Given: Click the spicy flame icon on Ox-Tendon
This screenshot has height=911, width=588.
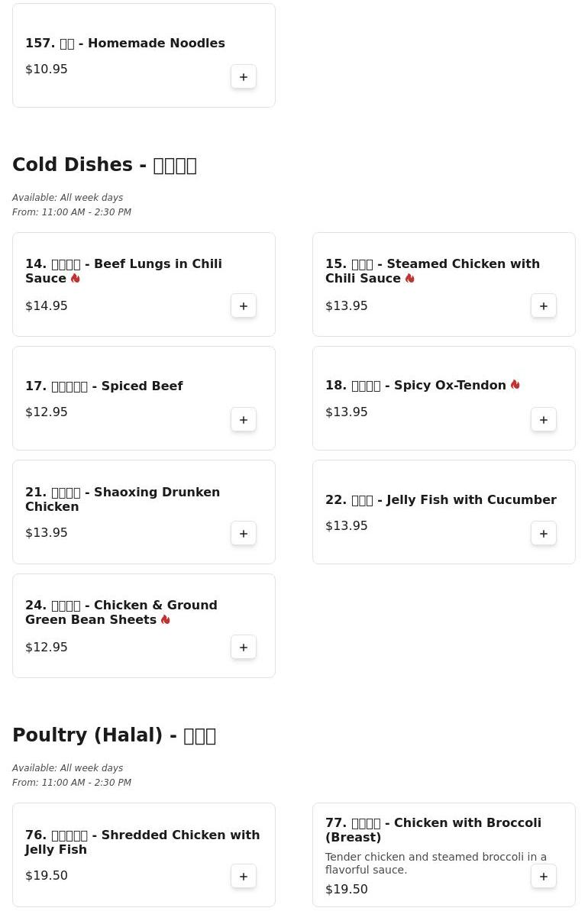Looking at the screenshot, I should [515, 385].
